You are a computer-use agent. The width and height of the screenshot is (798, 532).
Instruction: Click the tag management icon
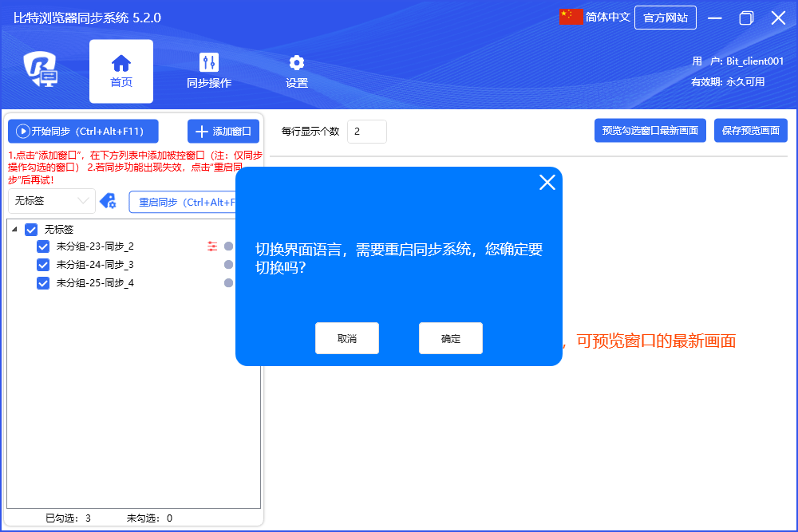(108, 202)
